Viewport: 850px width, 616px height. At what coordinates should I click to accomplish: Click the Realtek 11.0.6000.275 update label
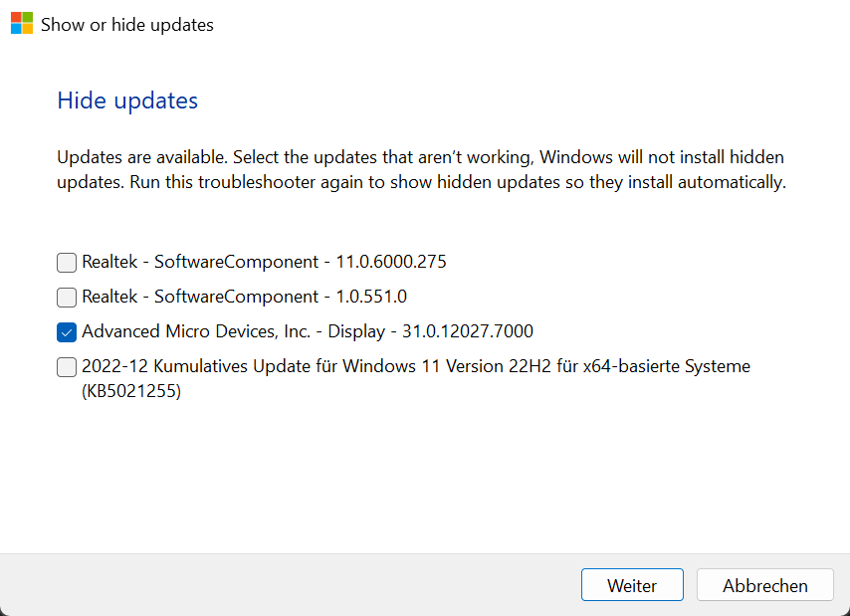click(x=264, y=263)
